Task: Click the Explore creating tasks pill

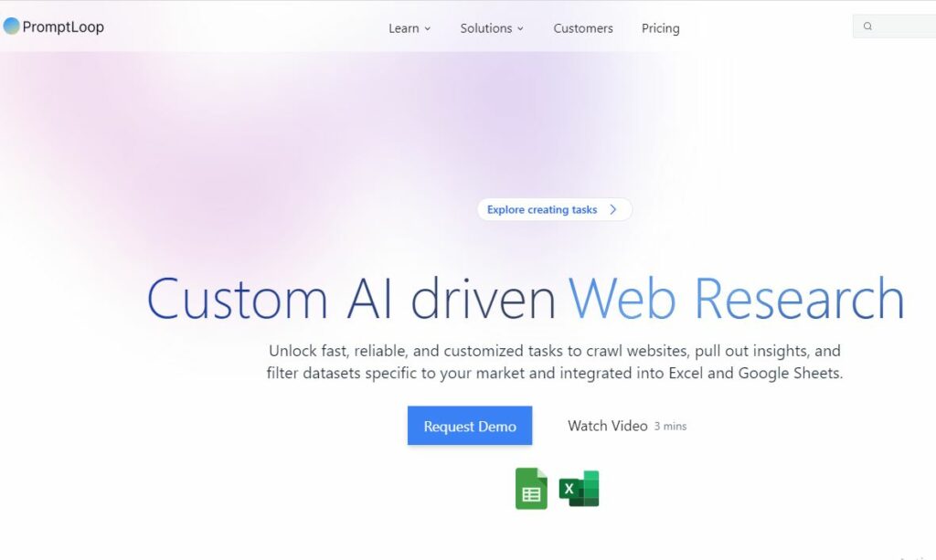Action: pos(555,209)
